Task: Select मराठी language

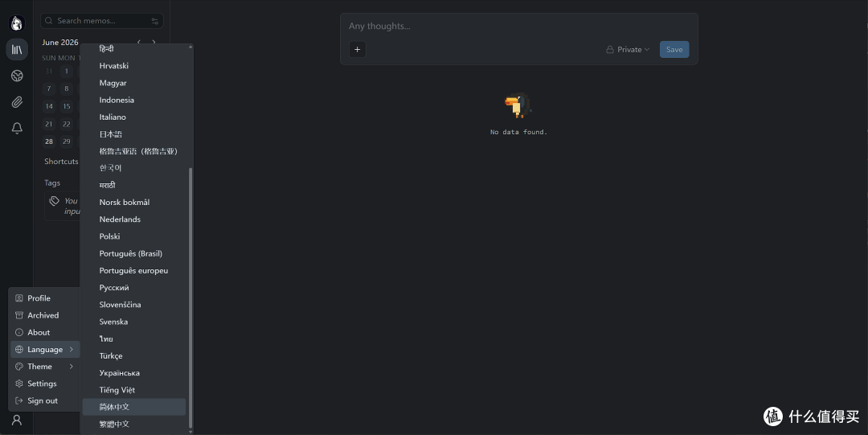Action: [134, 185]
